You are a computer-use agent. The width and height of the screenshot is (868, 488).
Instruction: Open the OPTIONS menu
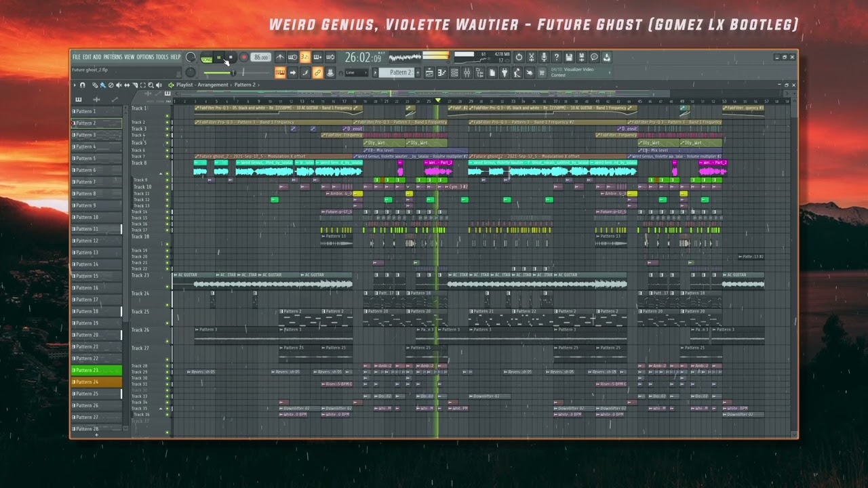tap(145, 57)
